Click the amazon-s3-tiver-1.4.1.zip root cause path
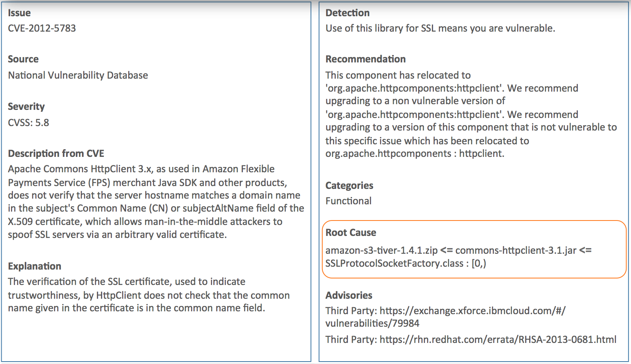The width and height of the screenshot is (631, 364). tap(459, 257)
